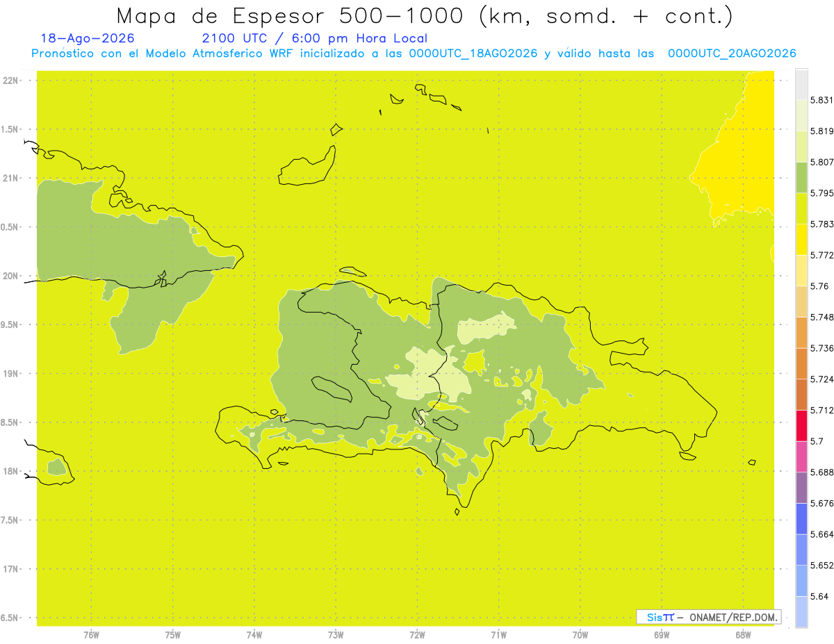Click the colorbar value 5.724

point(822,379)
